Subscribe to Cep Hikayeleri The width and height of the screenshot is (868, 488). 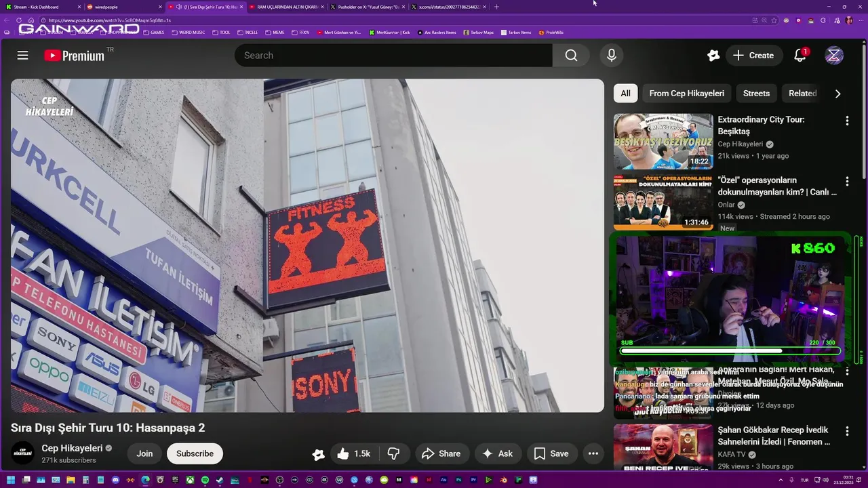pyautogui.click(x=195, y=453)
